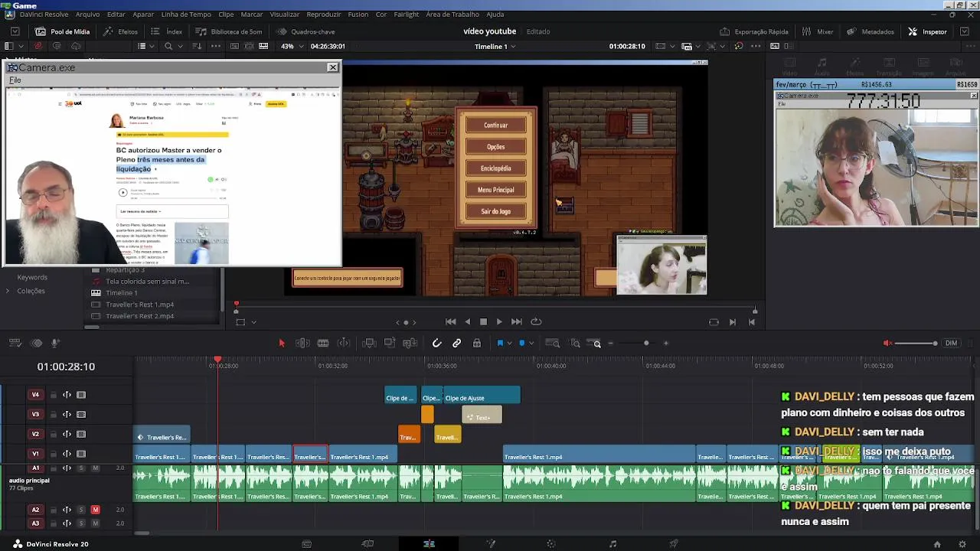Open the Fairlight menu
The width and height of the screenshot is (980, 551).
point(407,15)
